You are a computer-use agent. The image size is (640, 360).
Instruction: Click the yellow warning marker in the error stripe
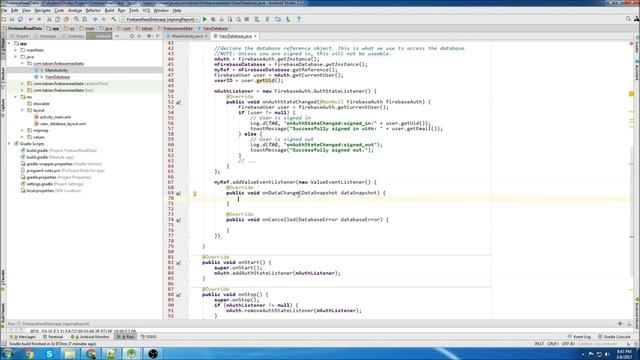(631, 94)
